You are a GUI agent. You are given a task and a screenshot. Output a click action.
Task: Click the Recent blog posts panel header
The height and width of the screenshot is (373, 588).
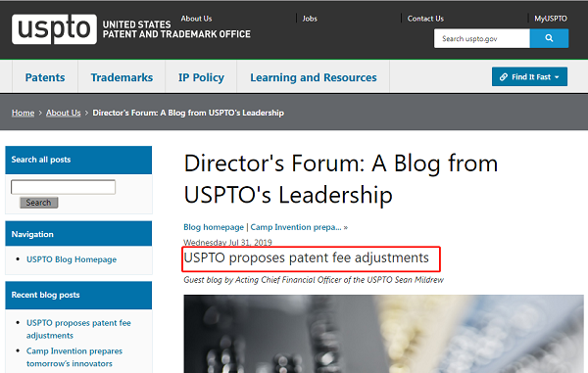point(78,295)
